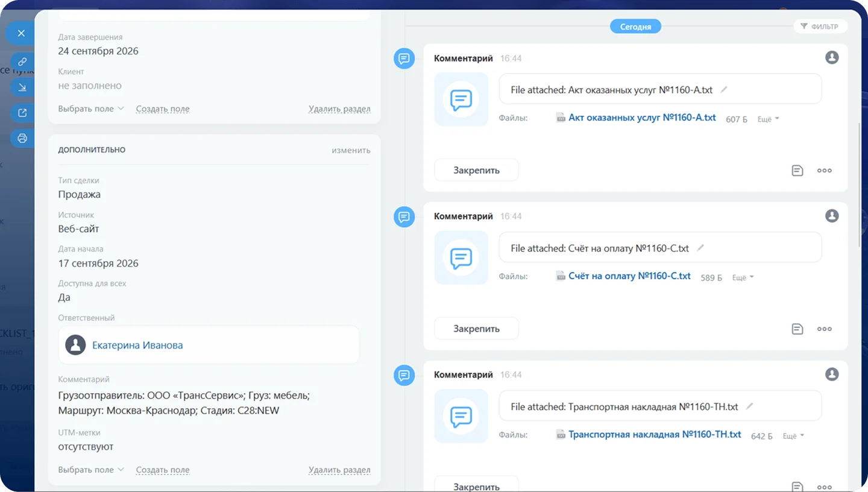The image size is (868, 492).
Task: Click the timeline comment icon beside Акт оказанных услуг
Action: click(x=404, y=58)
